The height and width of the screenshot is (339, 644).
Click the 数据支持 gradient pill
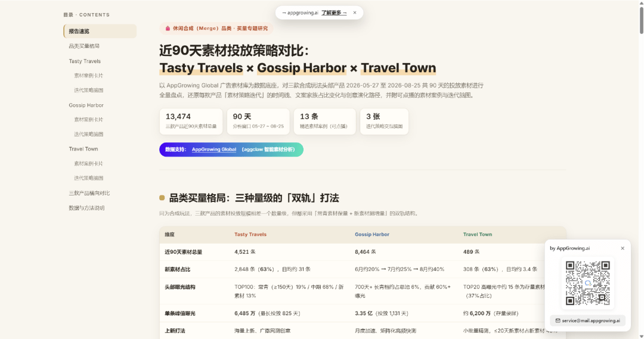coord(231,150)
